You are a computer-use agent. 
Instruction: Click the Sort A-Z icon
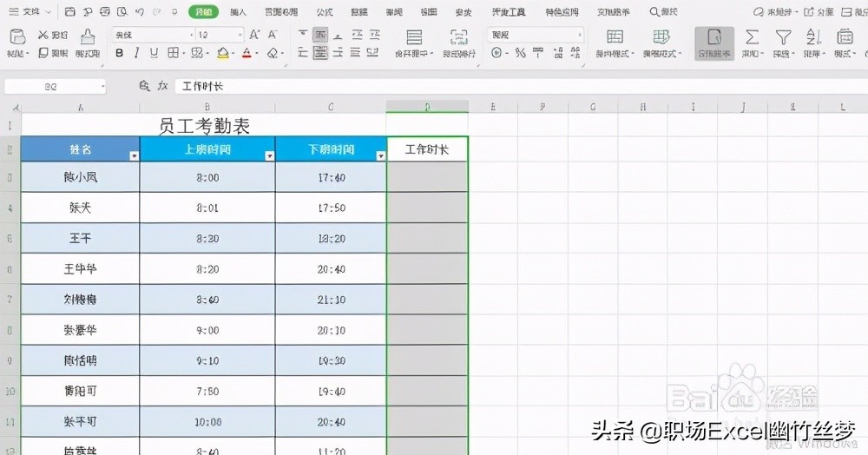pos(813,37)
